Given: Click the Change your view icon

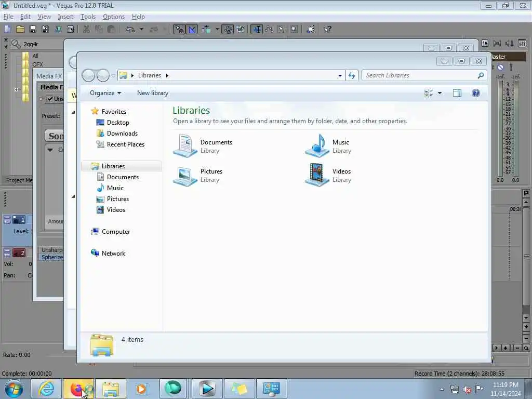Looking at the screenshot, I should tap(429, 93).
